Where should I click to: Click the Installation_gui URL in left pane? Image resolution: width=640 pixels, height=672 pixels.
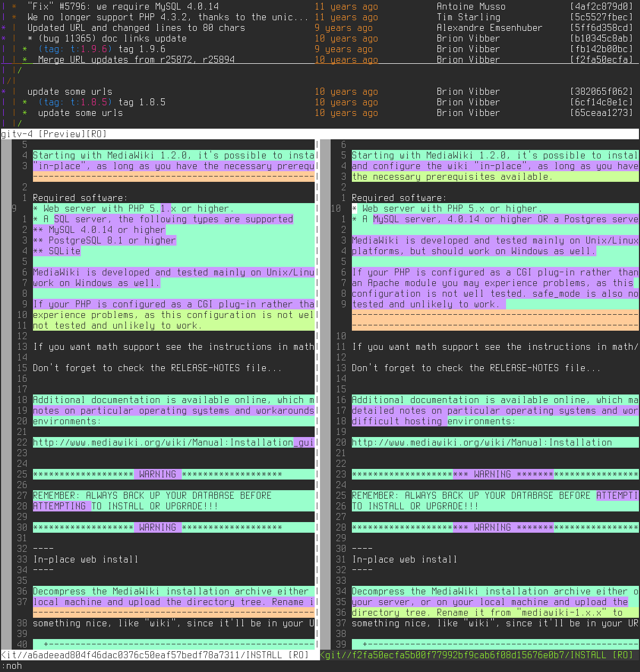coord(173,442)
